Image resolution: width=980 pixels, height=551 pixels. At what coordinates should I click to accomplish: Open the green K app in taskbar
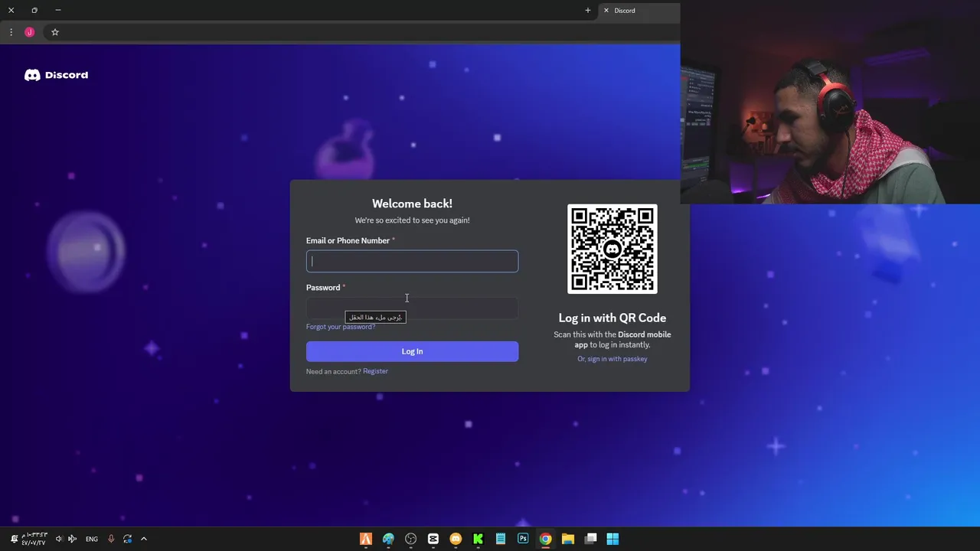click(478, 539)
